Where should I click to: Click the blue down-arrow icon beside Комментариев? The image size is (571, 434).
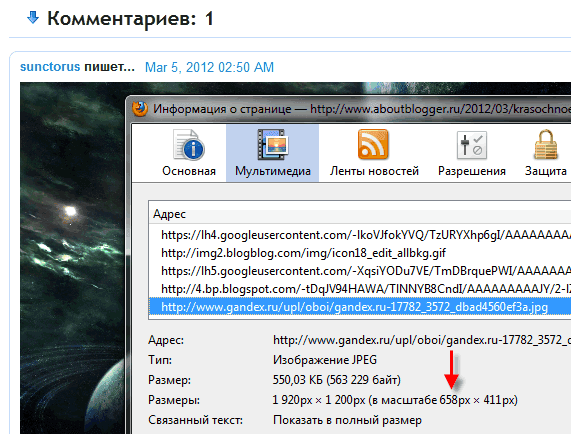(x=33, y=17)
